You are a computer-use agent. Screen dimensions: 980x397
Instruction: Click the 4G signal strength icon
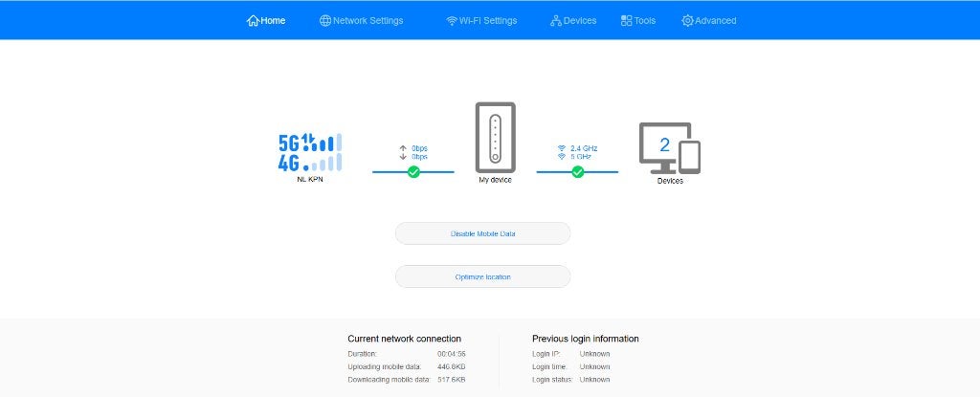coord(310,162)
